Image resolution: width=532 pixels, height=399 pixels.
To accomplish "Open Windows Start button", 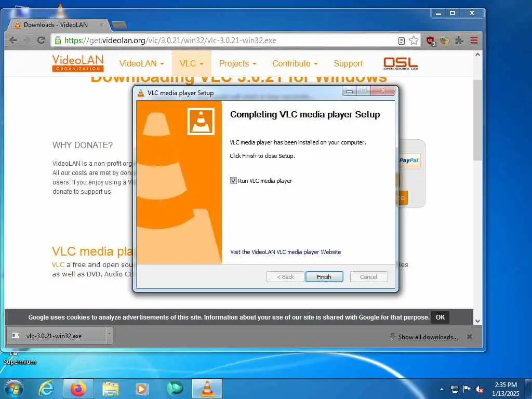I will [14, 389].
